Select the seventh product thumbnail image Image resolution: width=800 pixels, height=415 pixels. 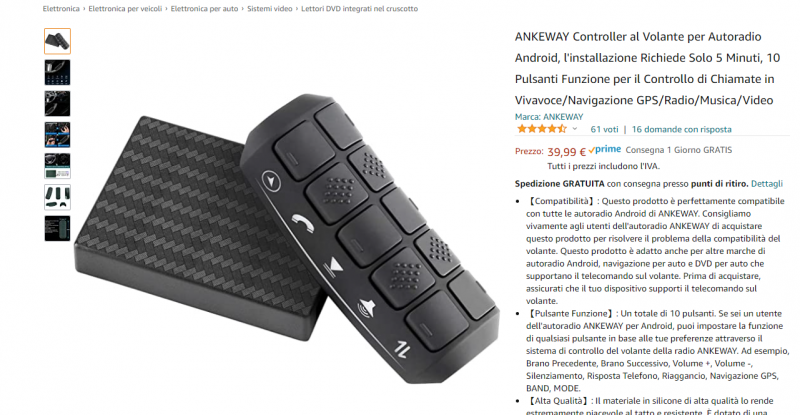point(57,228)
